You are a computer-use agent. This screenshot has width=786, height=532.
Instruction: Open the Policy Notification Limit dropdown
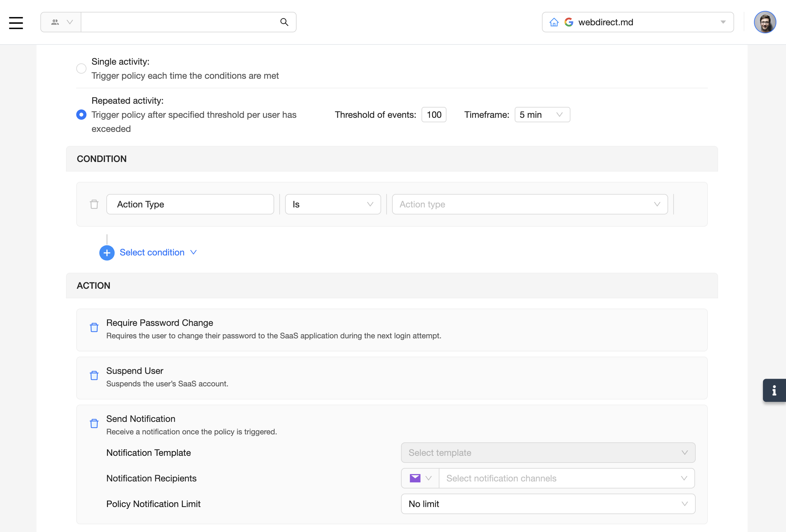548,504
